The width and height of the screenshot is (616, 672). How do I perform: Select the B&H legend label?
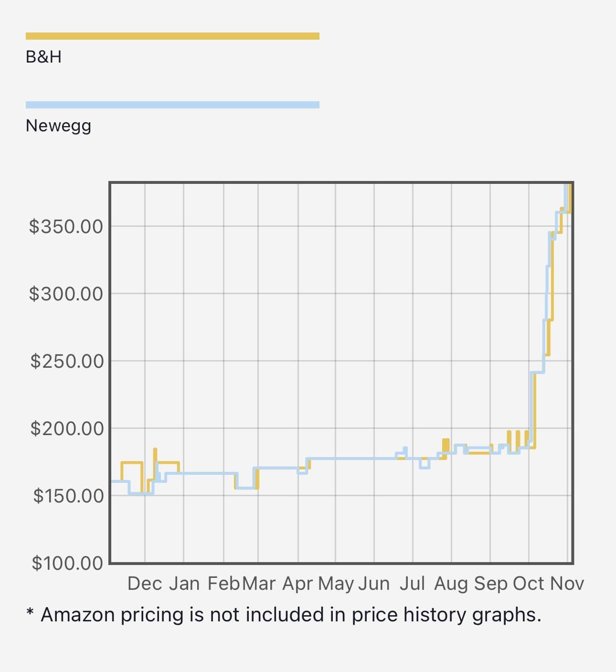[x=43, y=57]
